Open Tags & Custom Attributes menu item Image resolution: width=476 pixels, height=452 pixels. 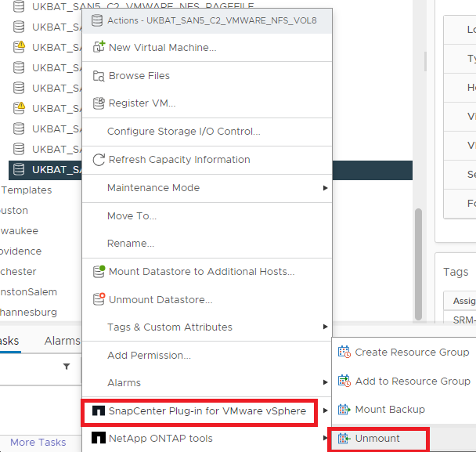[x=207, y=327]
